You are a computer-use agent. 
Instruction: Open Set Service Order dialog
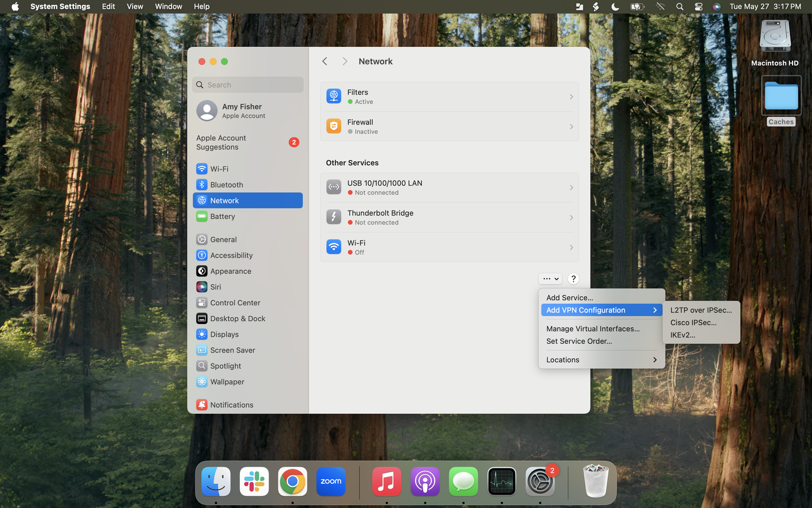pos(579,341)
